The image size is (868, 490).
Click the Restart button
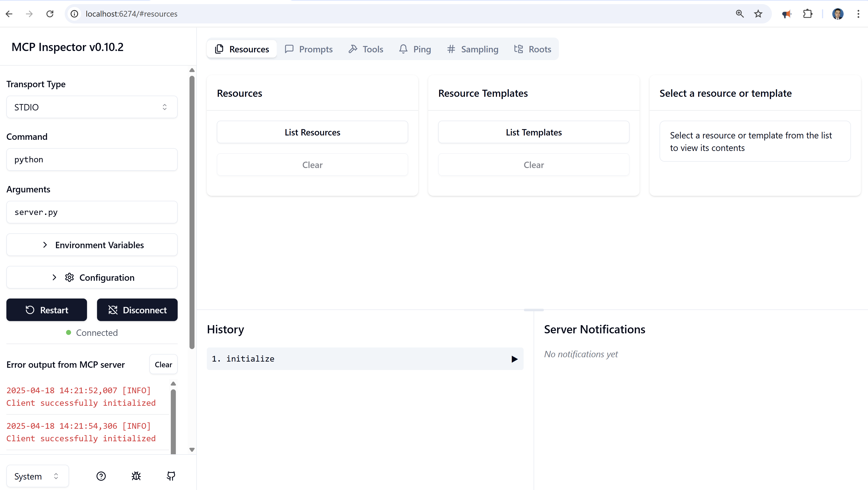tap(47, 310)
